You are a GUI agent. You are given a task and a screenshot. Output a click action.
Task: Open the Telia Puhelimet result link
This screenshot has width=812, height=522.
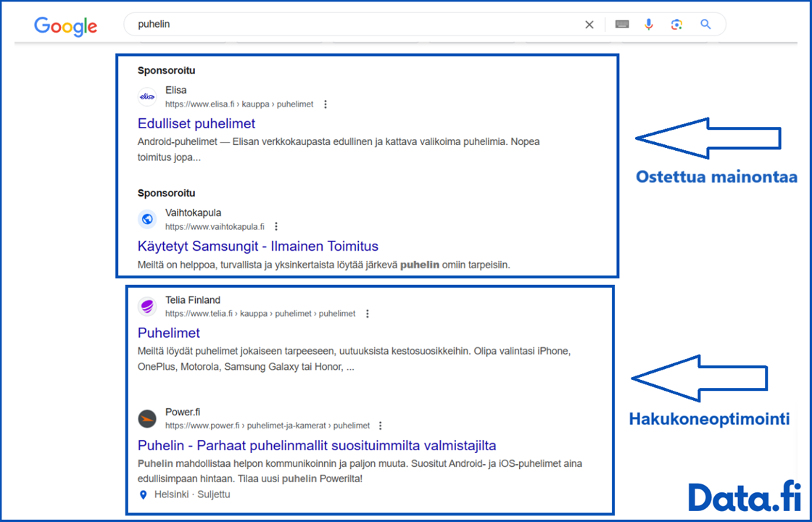tap(169, 333)
